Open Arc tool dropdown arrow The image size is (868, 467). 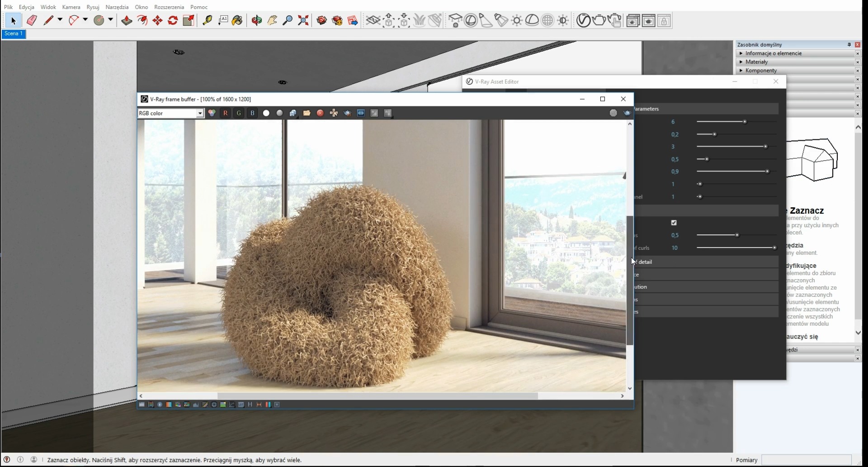click(85, 20)
